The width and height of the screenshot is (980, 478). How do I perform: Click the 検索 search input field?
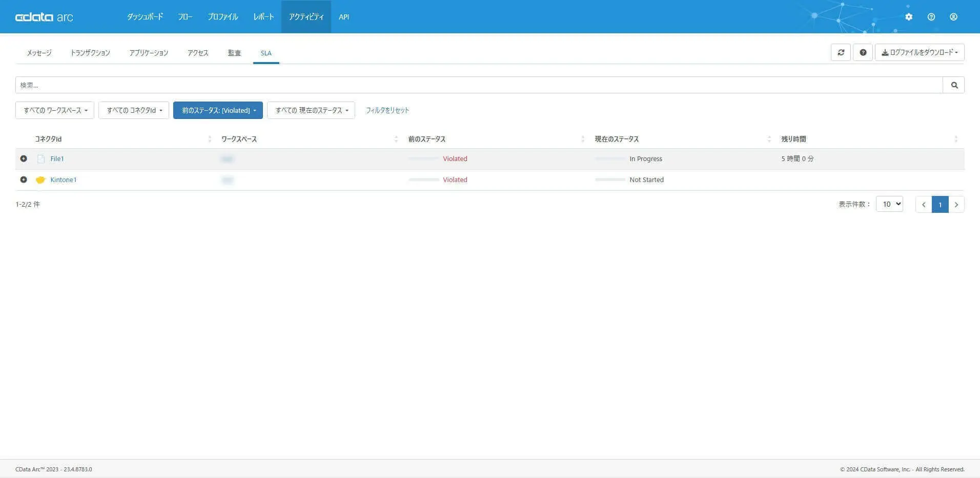479,85
